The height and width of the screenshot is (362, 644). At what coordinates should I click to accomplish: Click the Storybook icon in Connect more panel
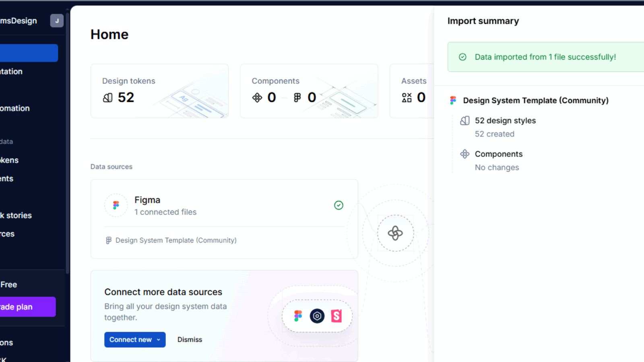[x=336, y=316]
